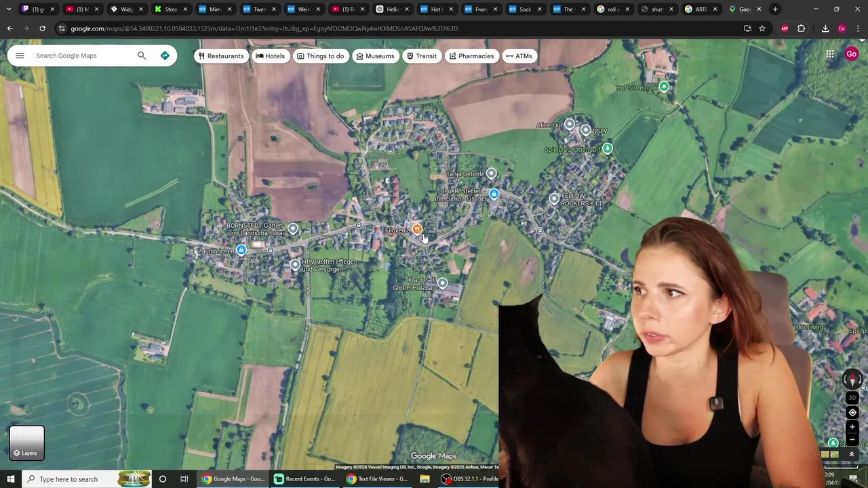Screen dimensions: 868x488
Task: Focus the Search Google Maps field
Action: (81, 56)
